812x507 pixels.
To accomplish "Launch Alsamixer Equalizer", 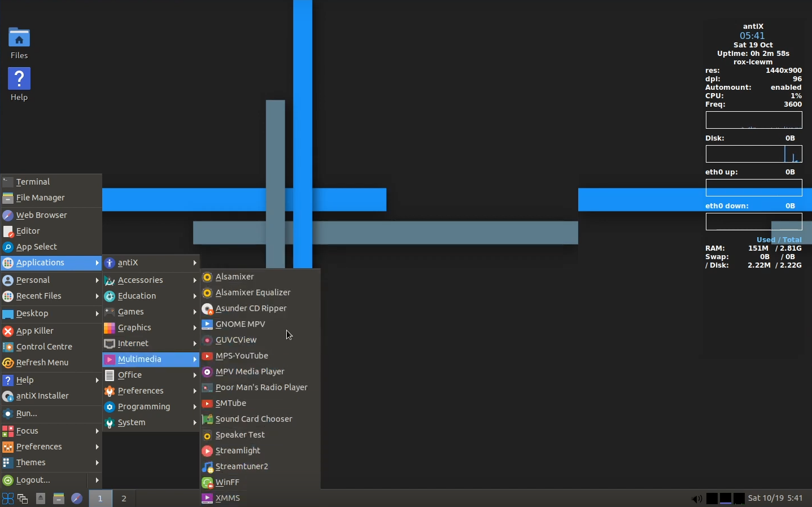I will 261,292.
